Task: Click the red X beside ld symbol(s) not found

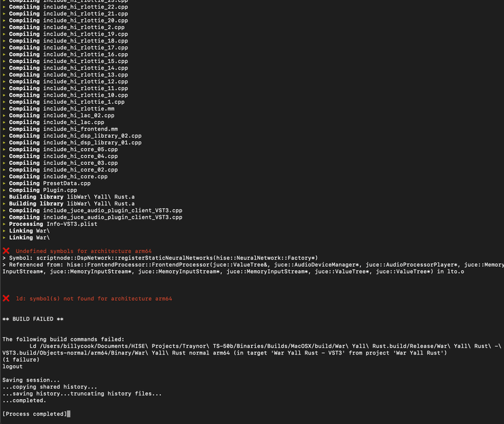Action: coord(6,298)
